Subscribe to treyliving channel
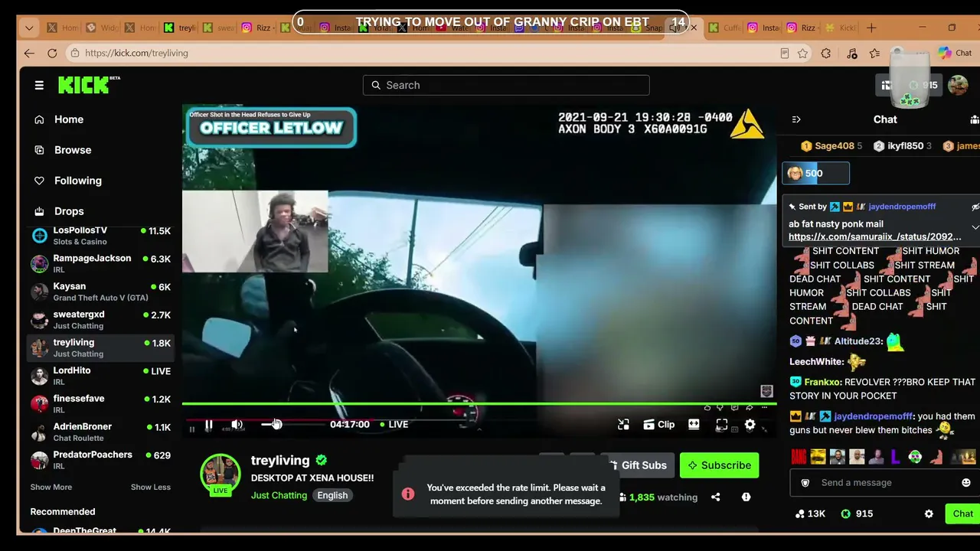 719,465
